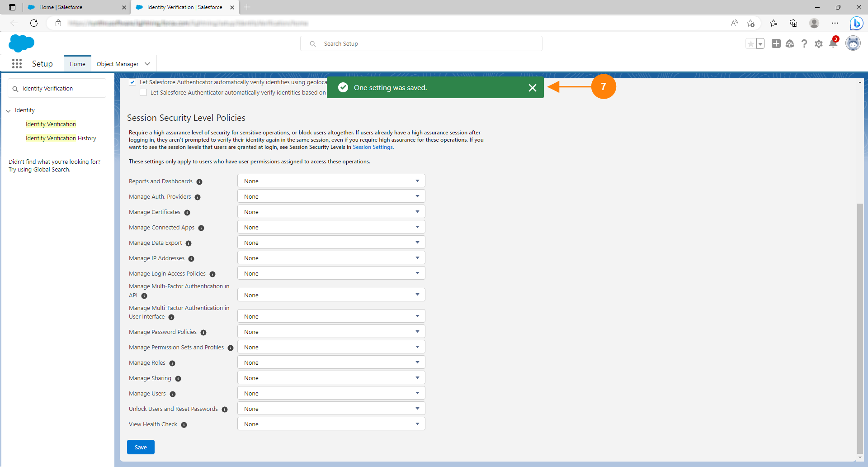
Task: Open the Trailhead guidance icon
Action: [790, 44]
